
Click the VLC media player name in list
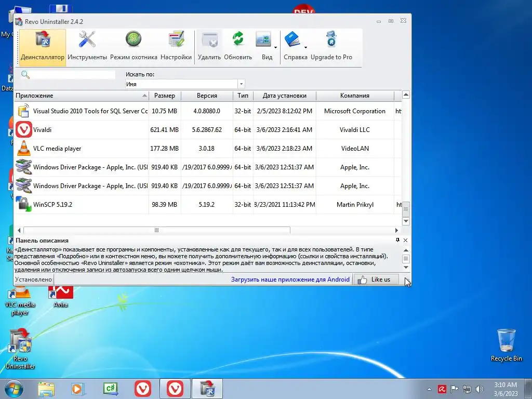pyautogui.click(x=57, y=149)
